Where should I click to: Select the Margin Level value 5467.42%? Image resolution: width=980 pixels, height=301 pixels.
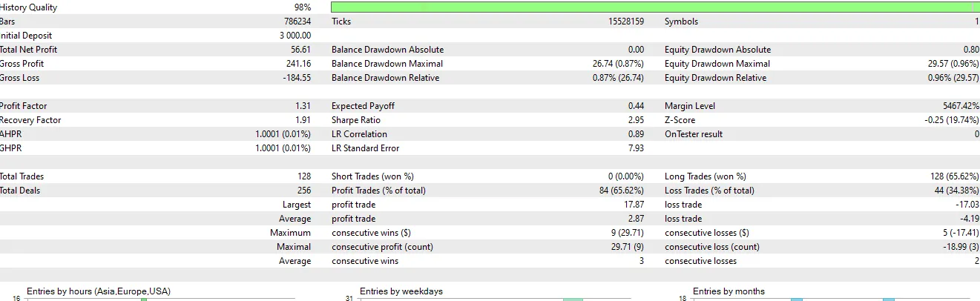(955, 106)
